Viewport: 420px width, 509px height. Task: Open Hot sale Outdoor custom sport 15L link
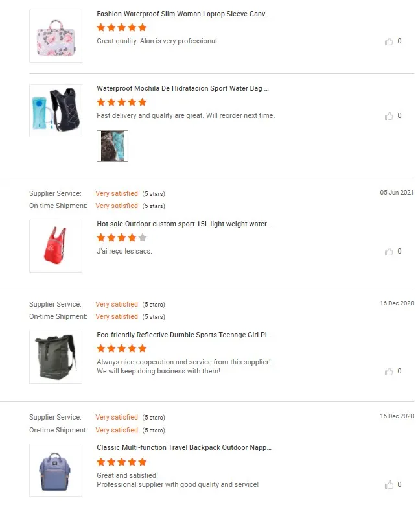point(184,224)
